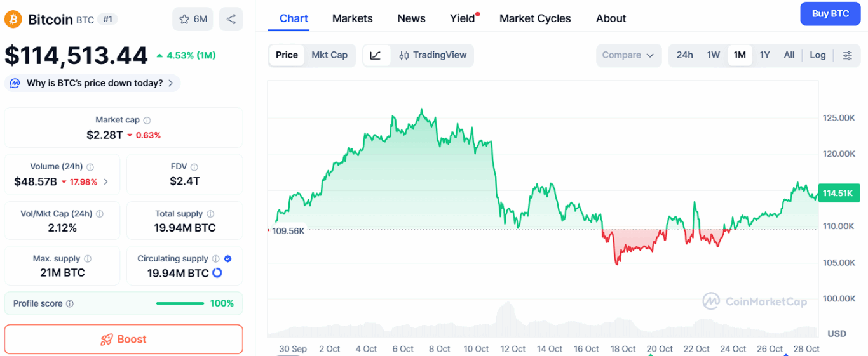Open the TradingView candlestick chart

(x=433, y=55)
